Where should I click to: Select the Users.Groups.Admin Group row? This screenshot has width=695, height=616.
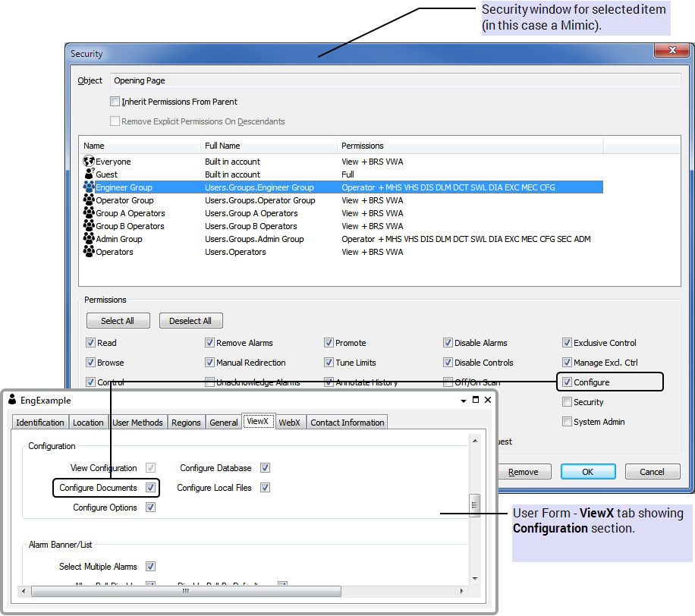(x=254, y=239)
